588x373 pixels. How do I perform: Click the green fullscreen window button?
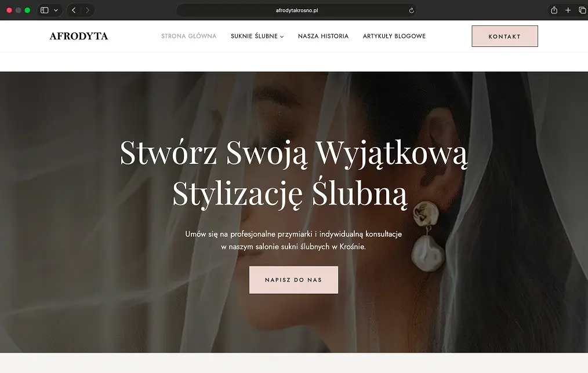click(27, 10)
